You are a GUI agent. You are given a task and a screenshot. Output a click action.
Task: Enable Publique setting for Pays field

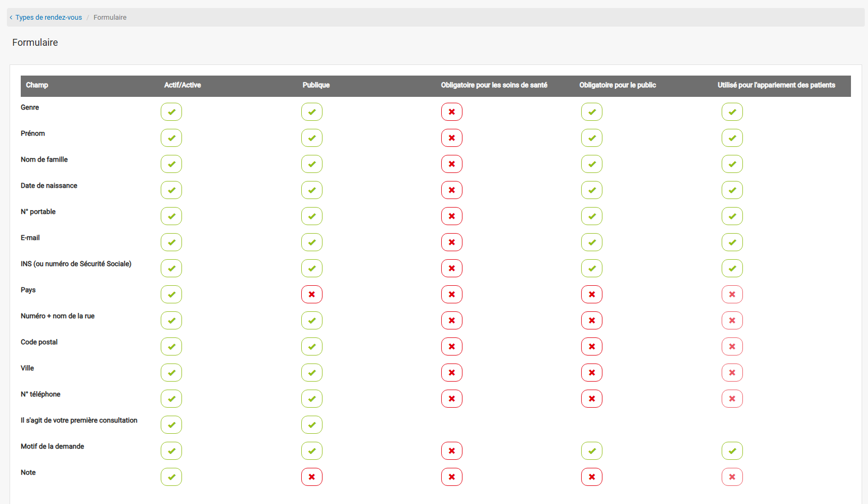(x=312, y=294)
